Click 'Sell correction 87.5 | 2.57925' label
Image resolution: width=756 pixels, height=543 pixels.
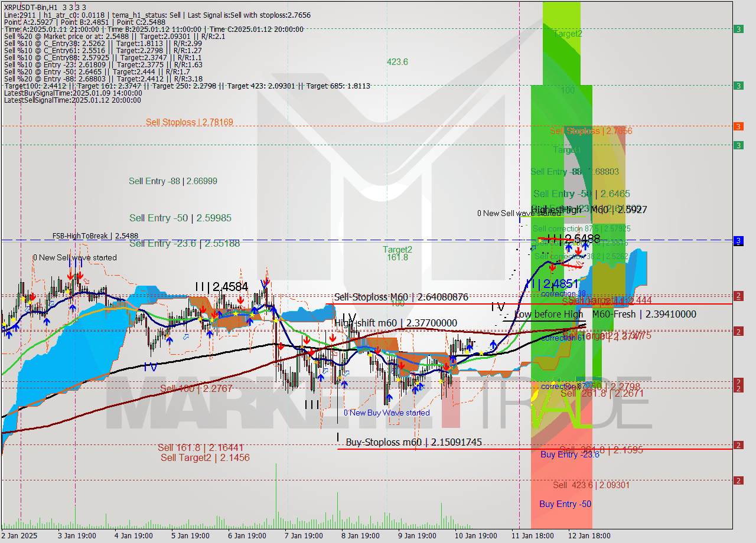point(581,228)
